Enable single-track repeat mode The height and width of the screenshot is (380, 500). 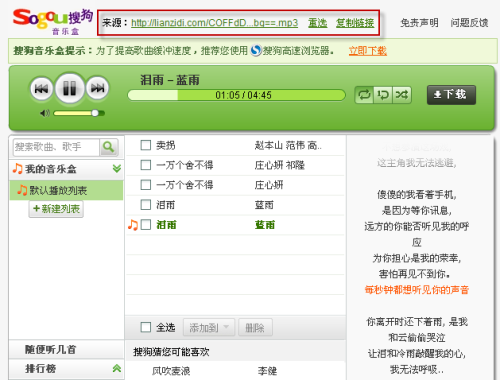(x=383, y=95)
